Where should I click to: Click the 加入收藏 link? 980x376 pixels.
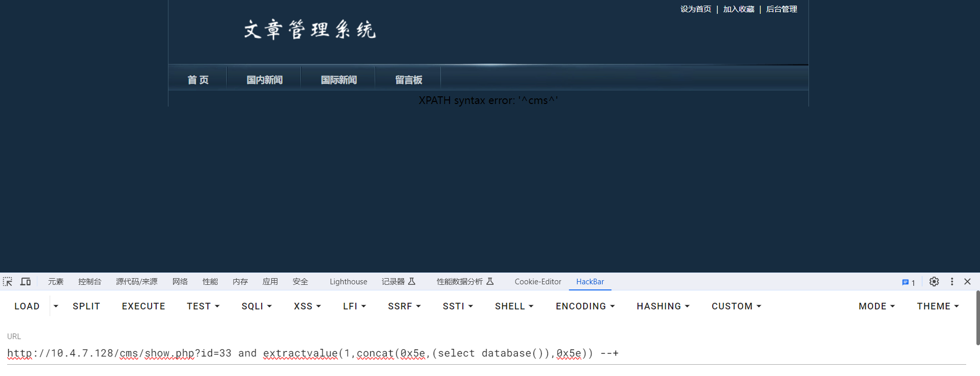click(x=738, y=9)
